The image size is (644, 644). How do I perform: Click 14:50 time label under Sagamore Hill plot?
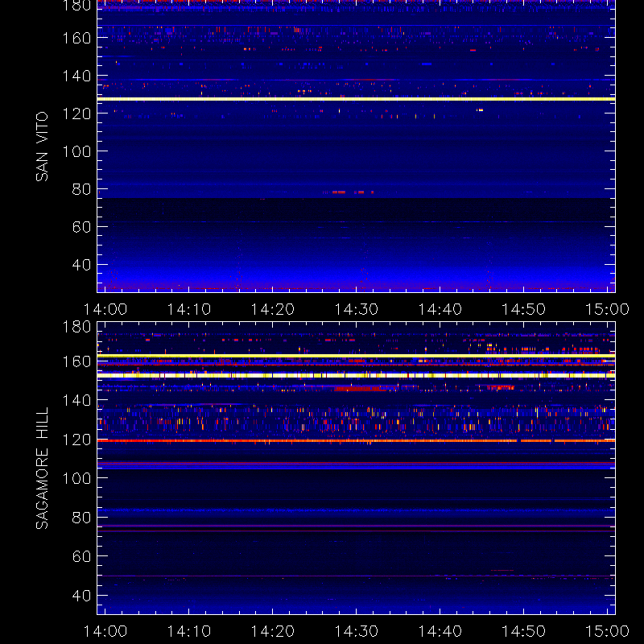click(x=524, y=631)
